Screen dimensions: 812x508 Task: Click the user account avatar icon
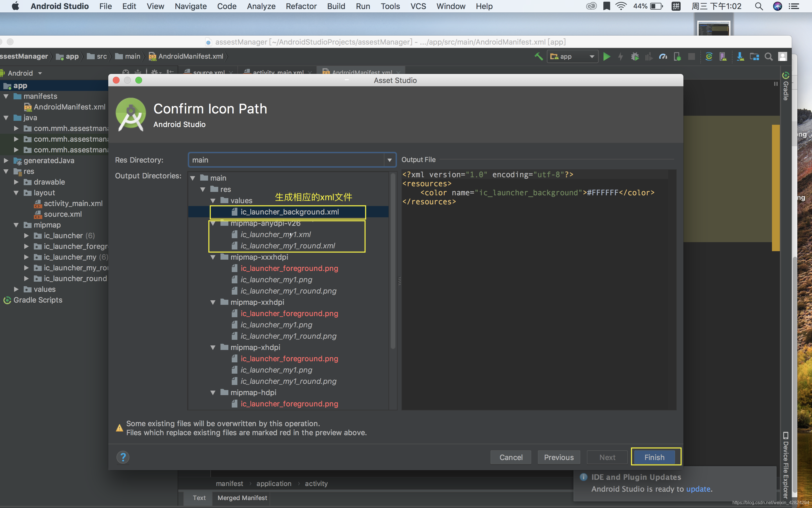click(782, 56)
